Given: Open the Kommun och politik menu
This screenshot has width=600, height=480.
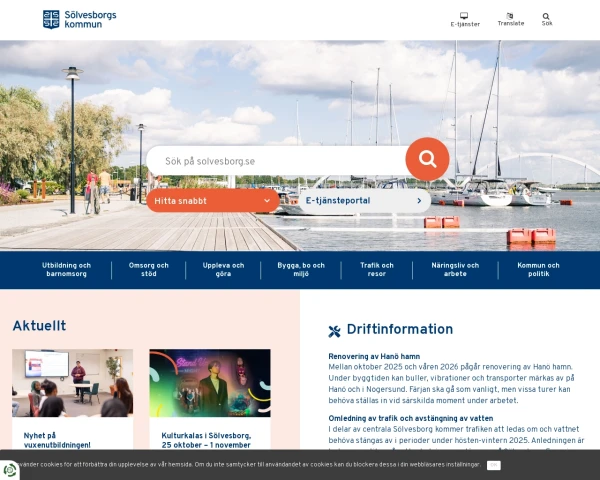Looking at the screenshot, I should pos(538,269).
